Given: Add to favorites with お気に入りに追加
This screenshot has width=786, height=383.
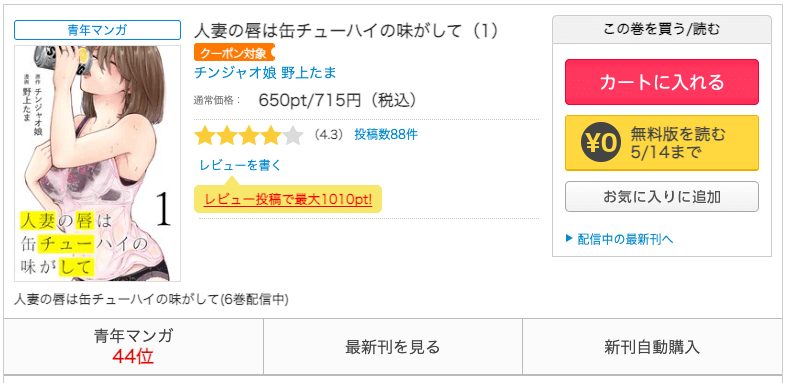Looking at the screenshot, I should pyautogui.click(x=662, y=197).
